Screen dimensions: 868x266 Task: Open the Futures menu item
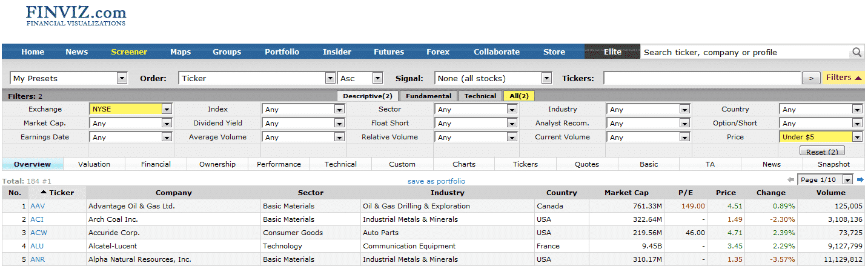click(x=389, y=52)
